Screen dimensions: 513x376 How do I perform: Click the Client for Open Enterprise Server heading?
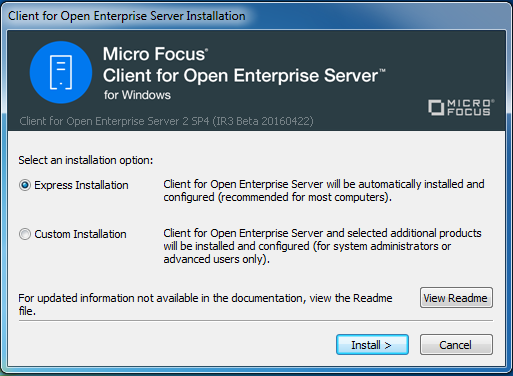[x=244, y=75]
